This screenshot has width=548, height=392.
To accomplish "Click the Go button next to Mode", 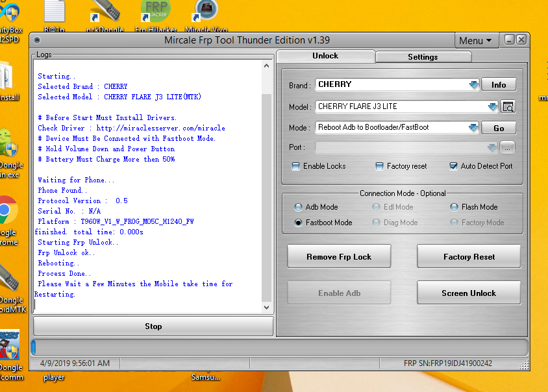I will 499,129.
